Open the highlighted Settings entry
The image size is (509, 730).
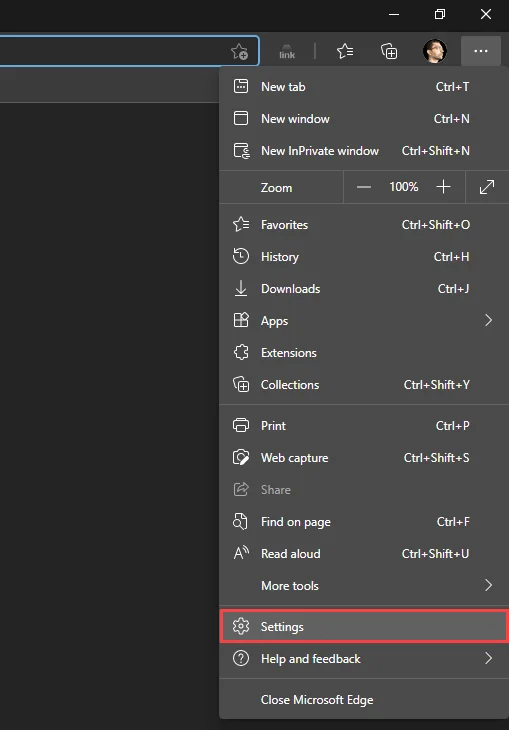click(x=364, y=626)
